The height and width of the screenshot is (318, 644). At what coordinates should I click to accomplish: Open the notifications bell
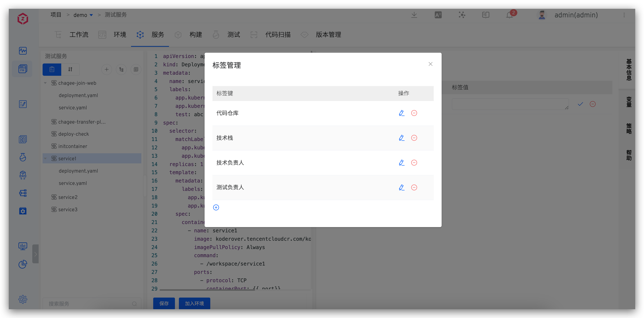pos(509,15)
